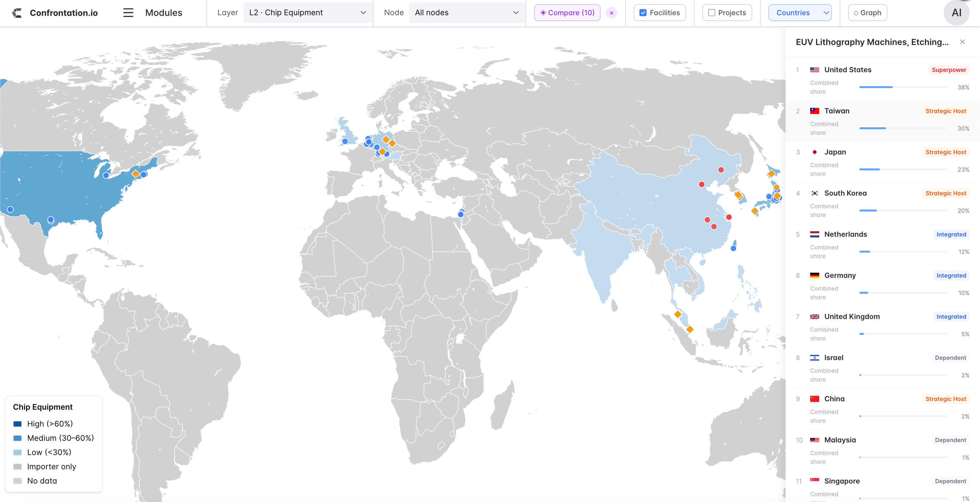Click the orange diamond marker in Singapore
980x502 pixels.
coord(690,329)
